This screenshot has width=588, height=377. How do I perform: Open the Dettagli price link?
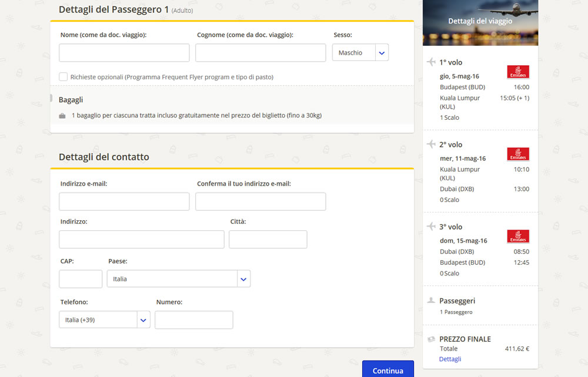tap(450, 359)
